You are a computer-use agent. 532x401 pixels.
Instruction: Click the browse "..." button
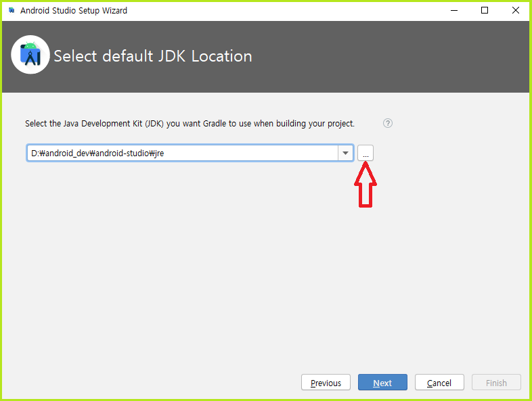[365, 153]
